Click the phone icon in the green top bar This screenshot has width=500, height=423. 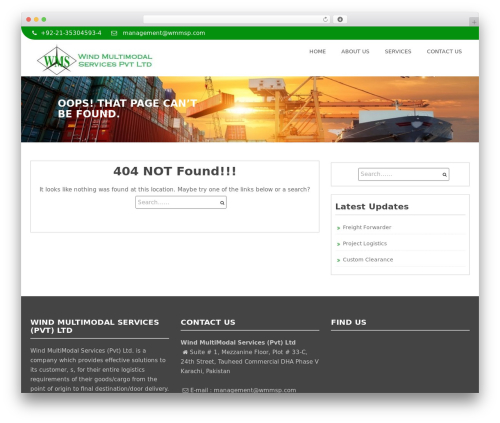pyautogui.click(x=34, y=33)
